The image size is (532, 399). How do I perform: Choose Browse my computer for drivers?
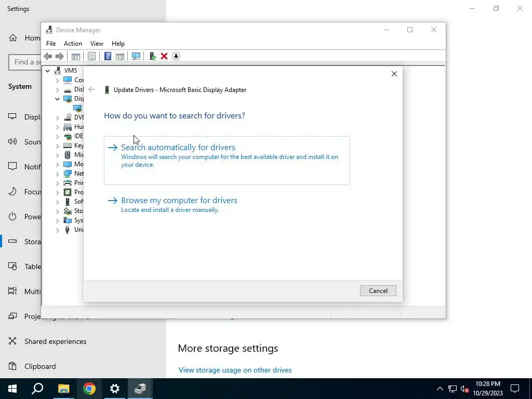[x=227, y=205]
